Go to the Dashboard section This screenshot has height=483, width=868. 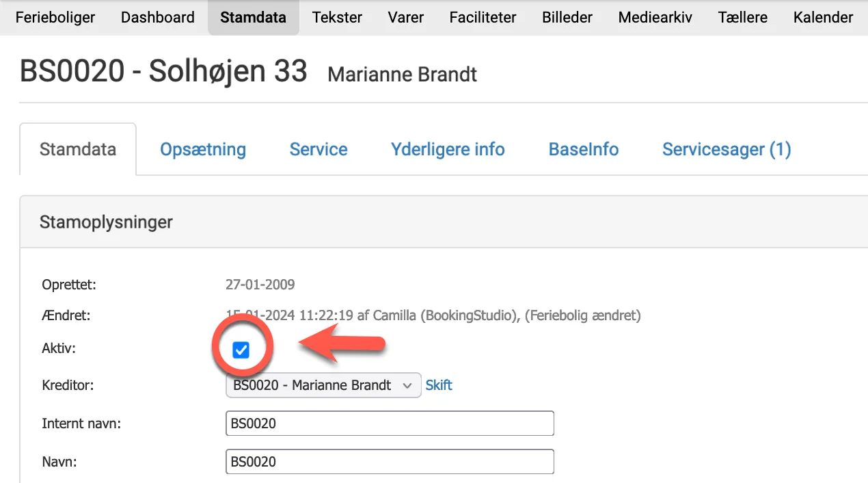[x=157, y=17]
